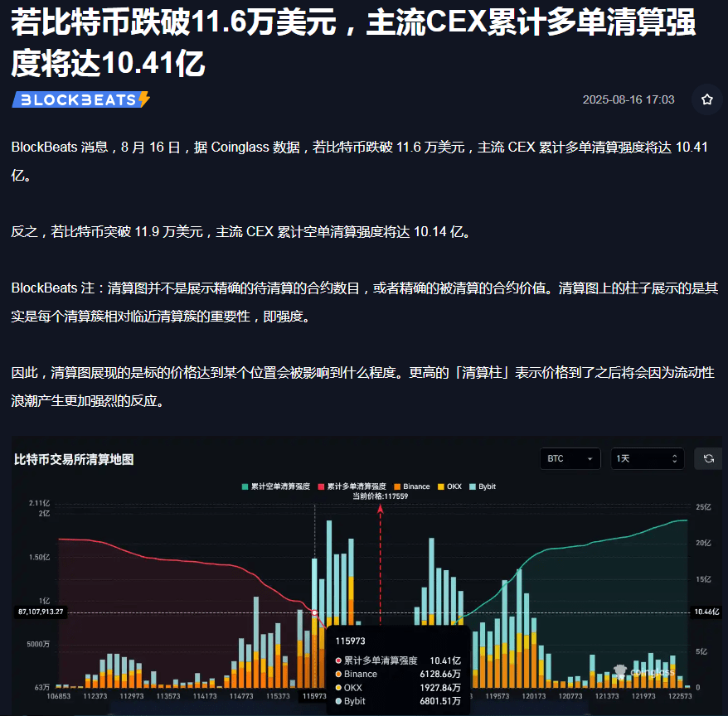Screen dimensions: 728x716
Task: Refresh the liquidation map chart
Action: click(x=708, y=458)
